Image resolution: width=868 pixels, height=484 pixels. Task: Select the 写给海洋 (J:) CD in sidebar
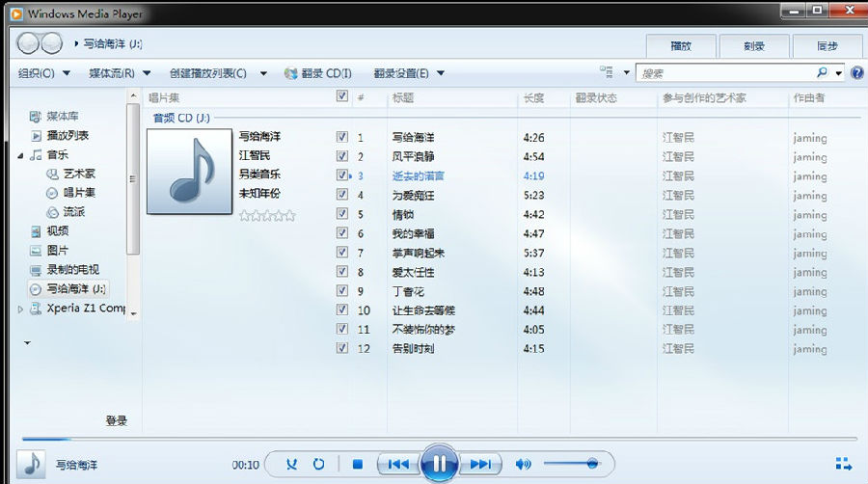[68, 288]
